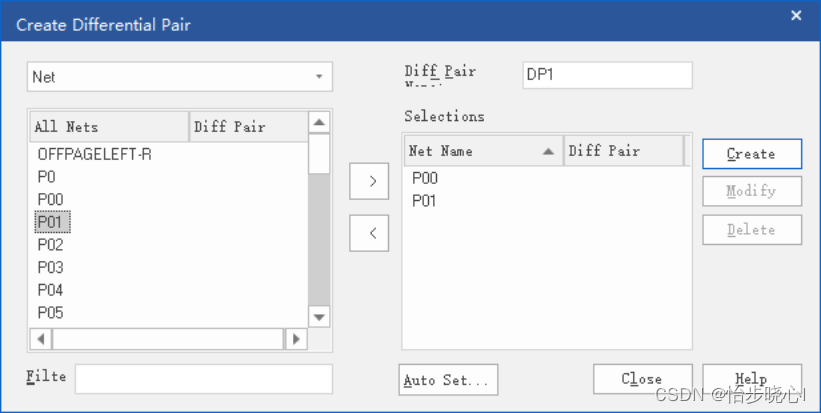Select net P03 in All Nets list

(51, 267)
